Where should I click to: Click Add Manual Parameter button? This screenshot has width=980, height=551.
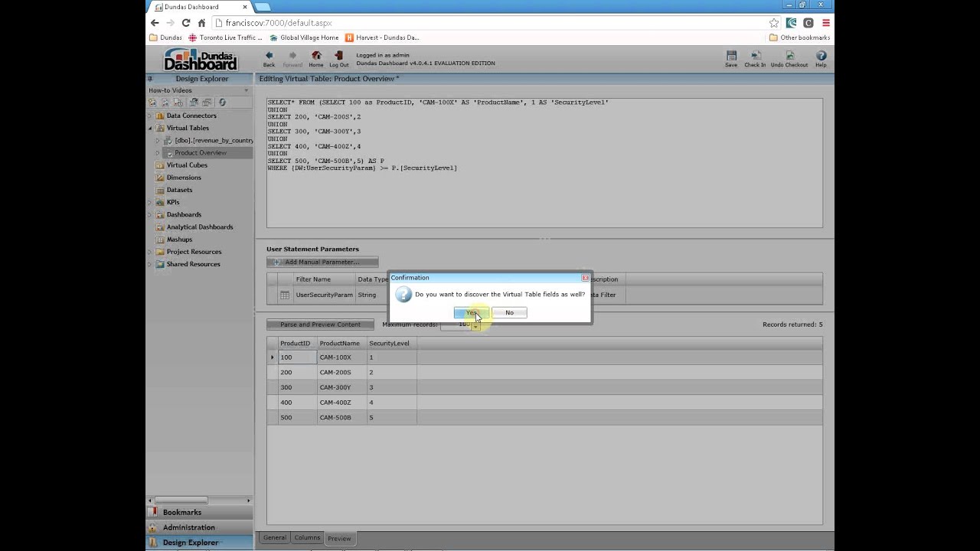(x=322, y=262)
